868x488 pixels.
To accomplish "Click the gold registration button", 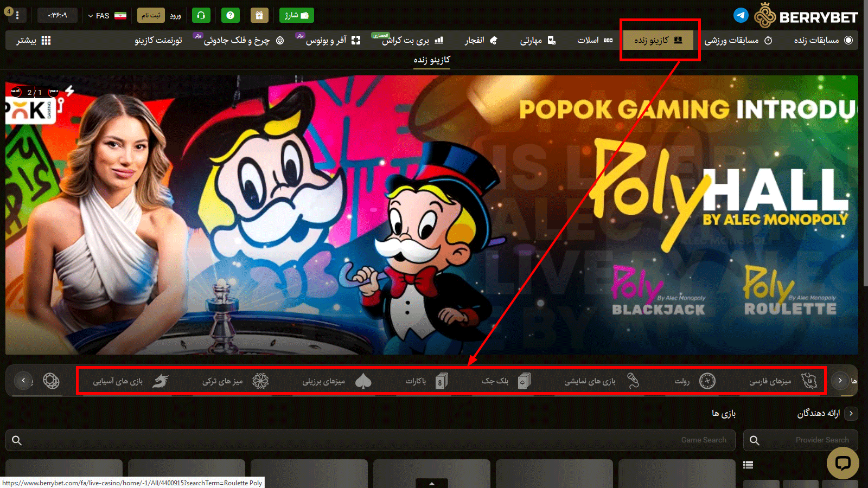I will click(151, 15).
